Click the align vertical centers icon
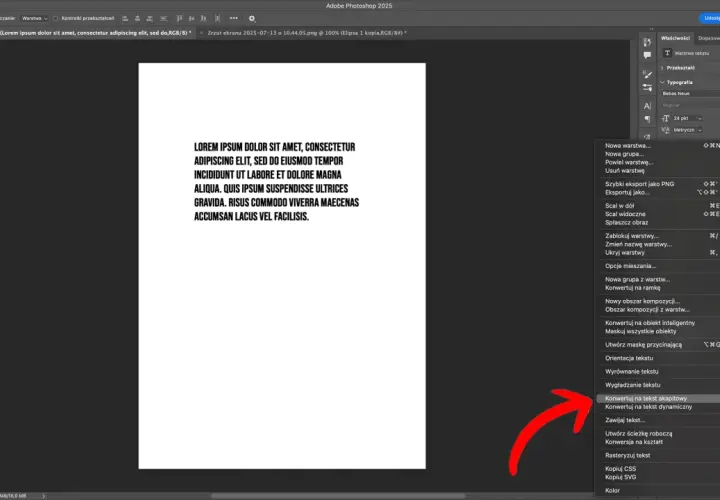720x500 pixels. pos(191,18)
